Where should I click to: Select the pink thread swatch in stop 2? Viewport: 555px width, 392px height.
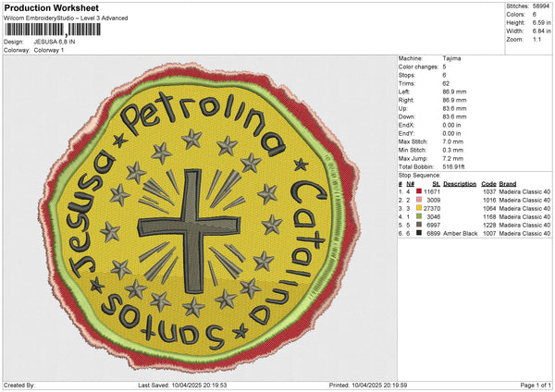pos(420,200)
